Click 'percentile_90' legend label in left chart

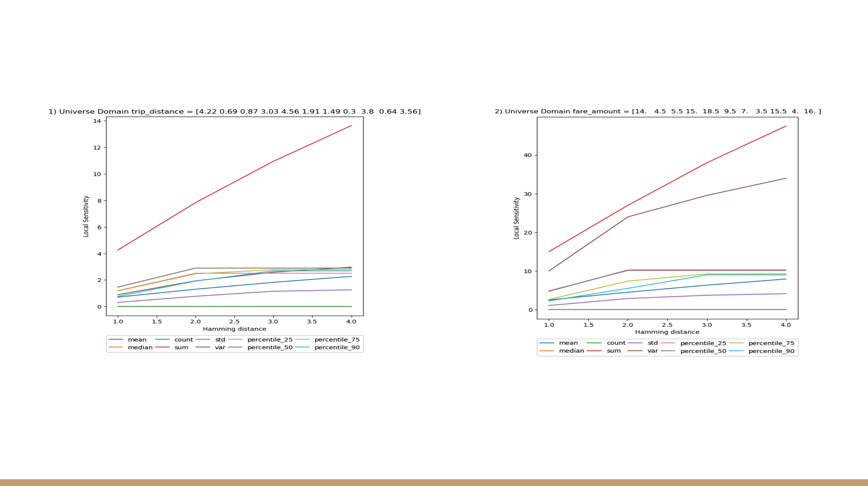click(x=337, y=347)
